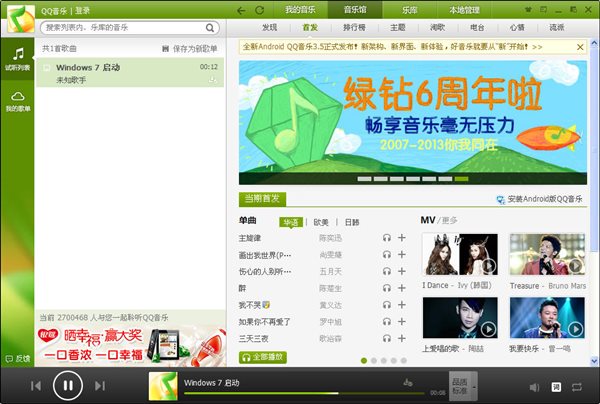Switch to the 乐库 tab
Viewport: 600px width, 404px height.
pos(409,10)
